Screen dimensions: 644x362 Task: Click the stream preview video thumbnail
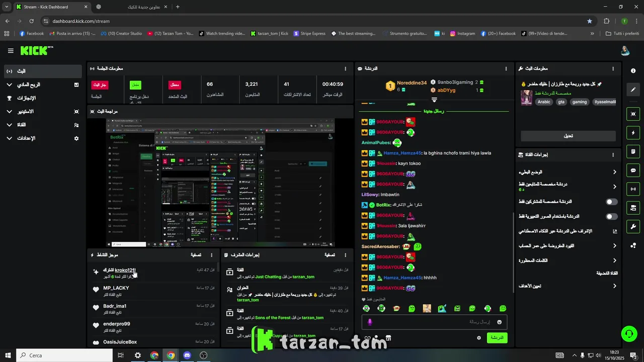click(220, 183)
